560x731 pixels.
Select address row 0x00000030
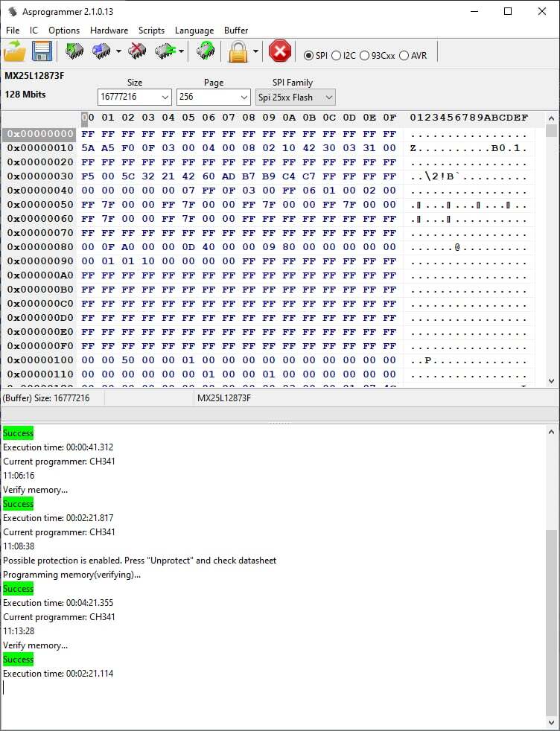click(x=40, y=176)
